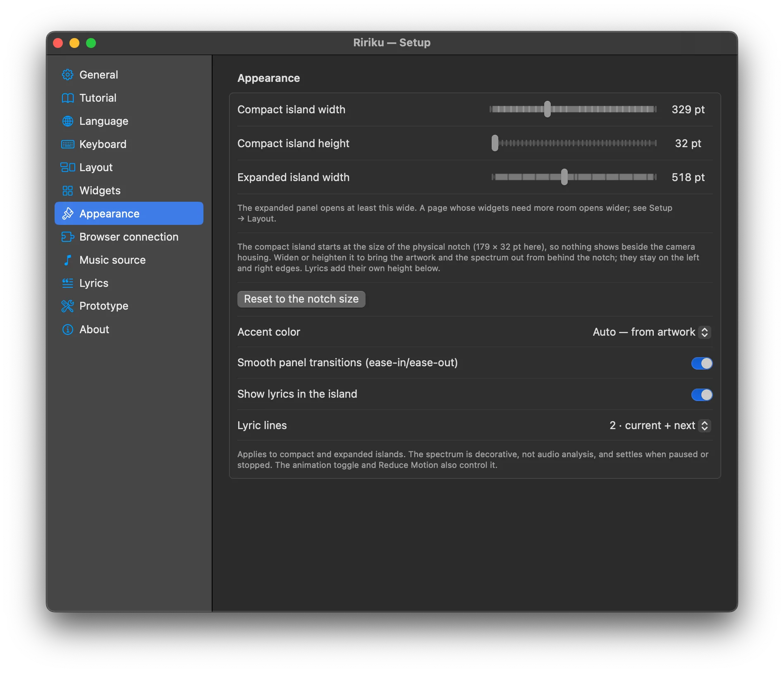Open the Tutorial section
Viewport: 784px width, 673px height.
pyautogui.click(x=129, y=98)
